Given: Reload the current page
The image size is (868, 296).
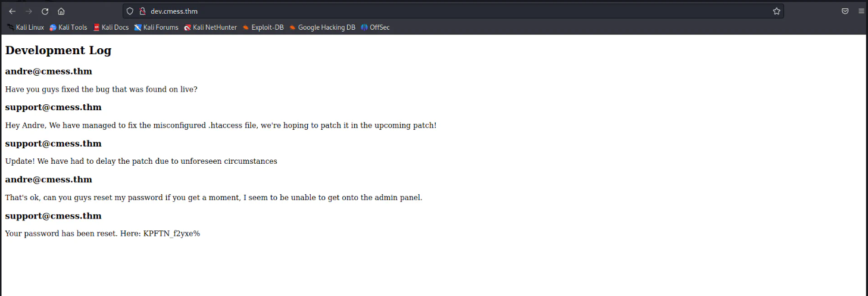Looking at the screenshot, I should pyautogui.click(x=45, y=11).
